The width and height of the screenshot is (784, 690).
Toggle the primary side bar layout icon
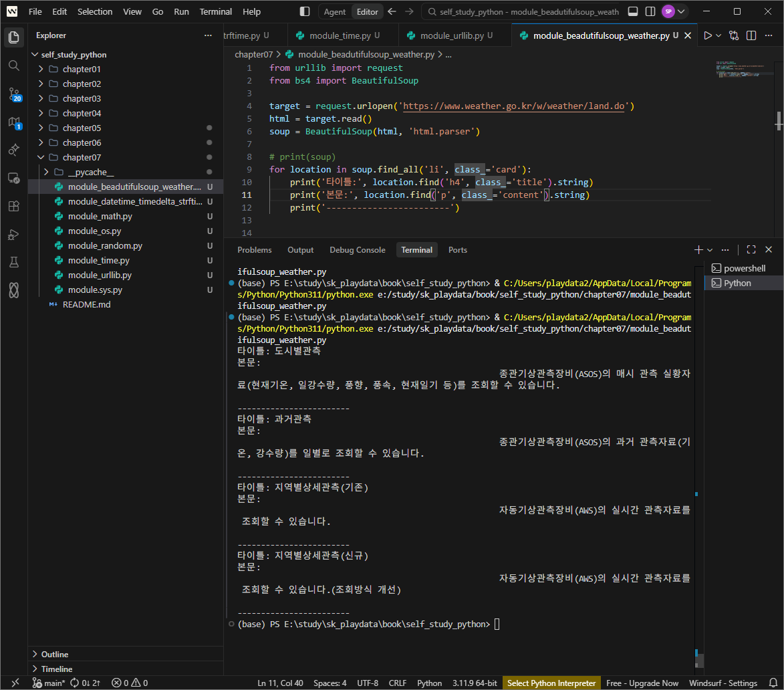pyautogui.click(x=305, y=11)
